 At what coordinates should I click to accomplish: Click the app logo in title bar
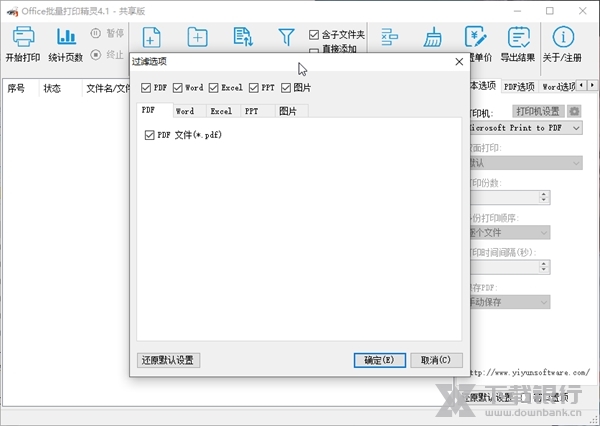coord(12,12)
